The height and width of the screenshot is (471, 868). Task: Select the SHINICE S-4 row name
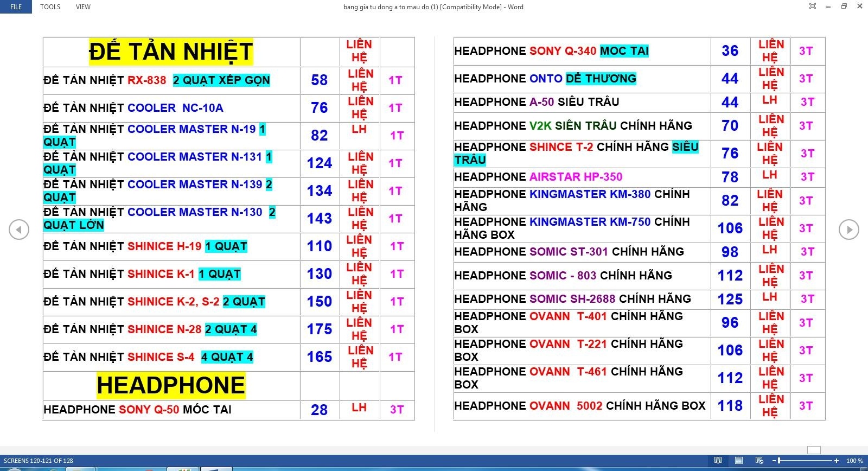click(149, 357)
